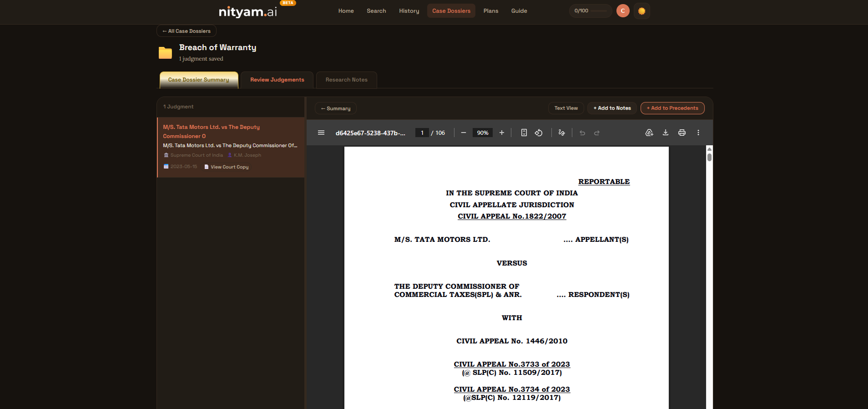Click the PDF vertical scrollbar thumb
This screenshot has height=409, width=868.
click(x=709, y=157)
